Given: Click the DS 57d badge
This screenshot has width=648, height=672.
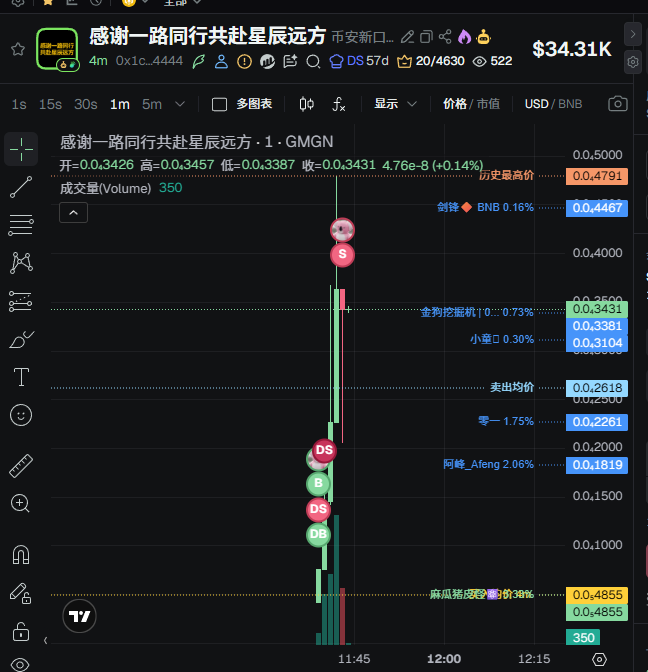Looking at the screenshot, I should (359, 61).
